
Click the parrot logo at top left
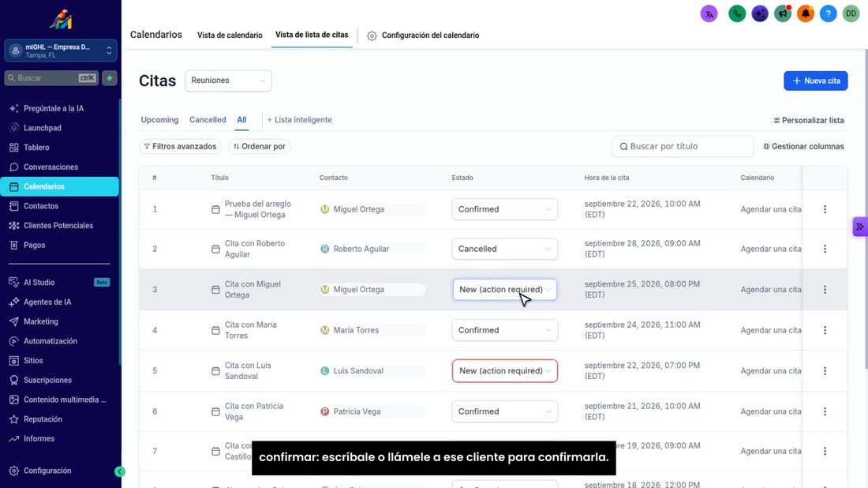[61, 19]
